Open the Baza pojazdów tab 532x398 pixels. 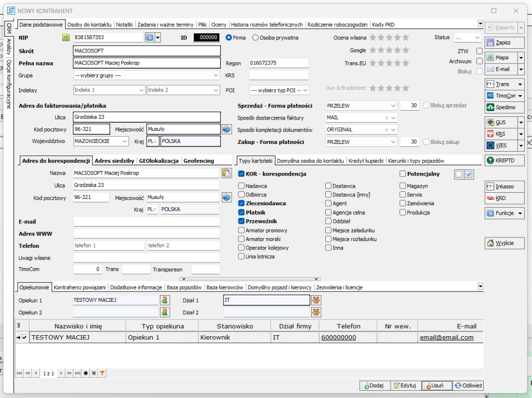click(184, 287)
